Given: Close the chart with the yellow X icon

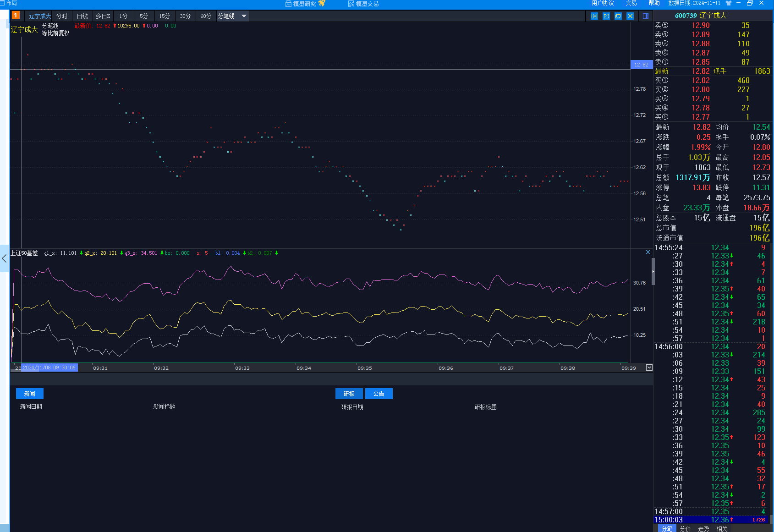Looking at the screenshot, I should [x=630, y=16].
